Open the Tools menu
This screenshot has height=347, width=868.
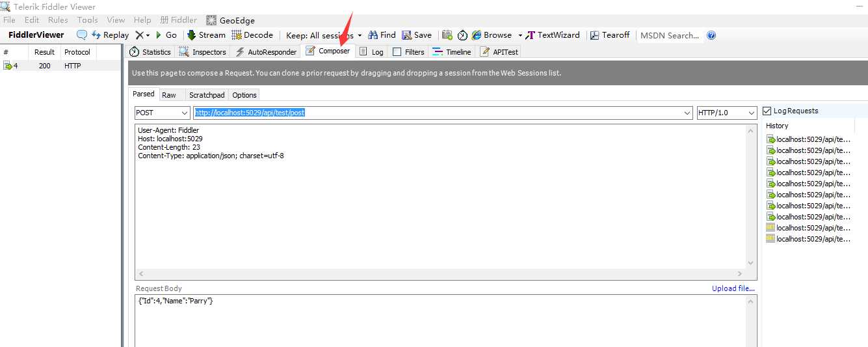tap(87, 20)
